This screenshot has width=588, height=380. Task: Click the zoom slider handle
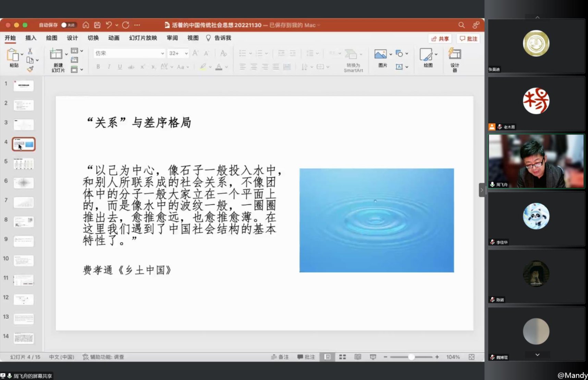point(411,357)
